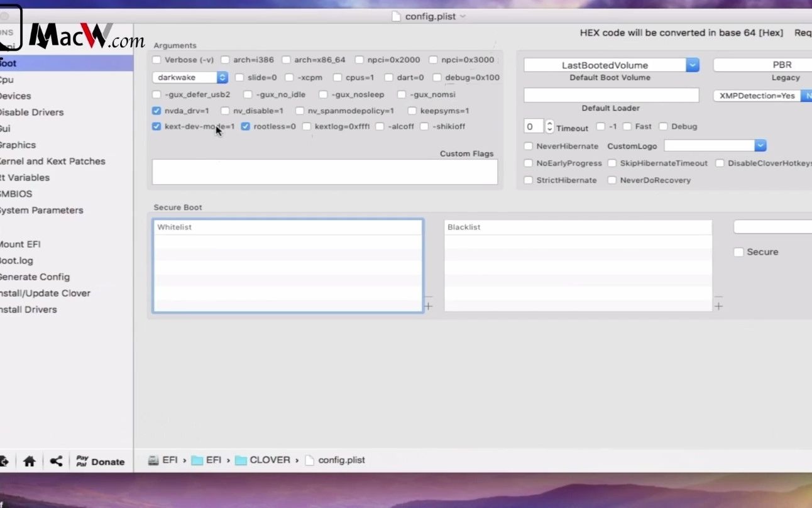This screenshot has width=812, height=508.
Task: Click the PayPal Donate button
Action: click(x=101, y=461)
